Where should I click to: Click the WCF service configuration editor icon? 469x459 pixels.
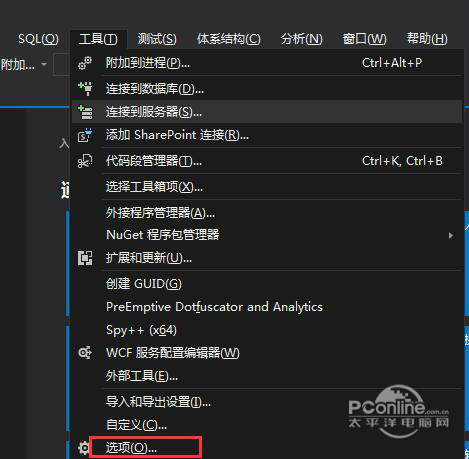[x=85, y=353]
